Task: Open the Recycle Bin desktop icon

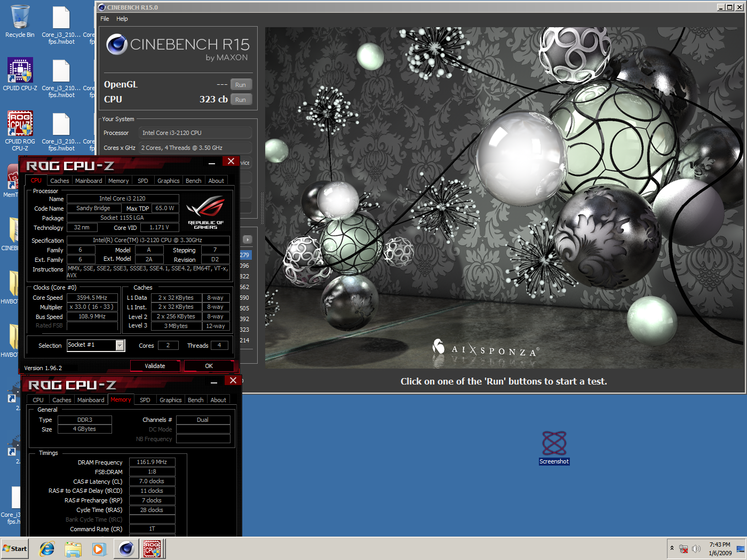Action: 20,22
